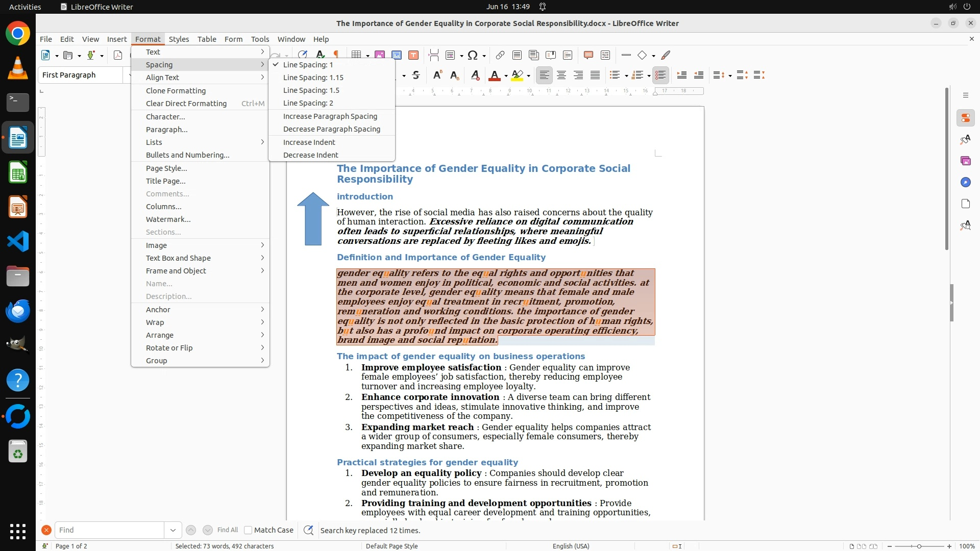Open the font color dropdown arrow
This screenshot has width=980, height=551.
pos(506,76)
